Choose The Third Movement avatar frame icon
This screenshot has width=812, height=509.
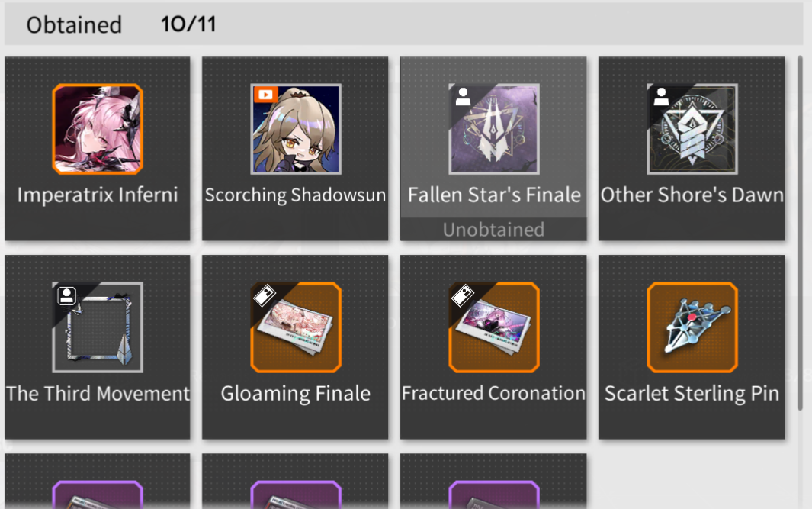point(98,327)
